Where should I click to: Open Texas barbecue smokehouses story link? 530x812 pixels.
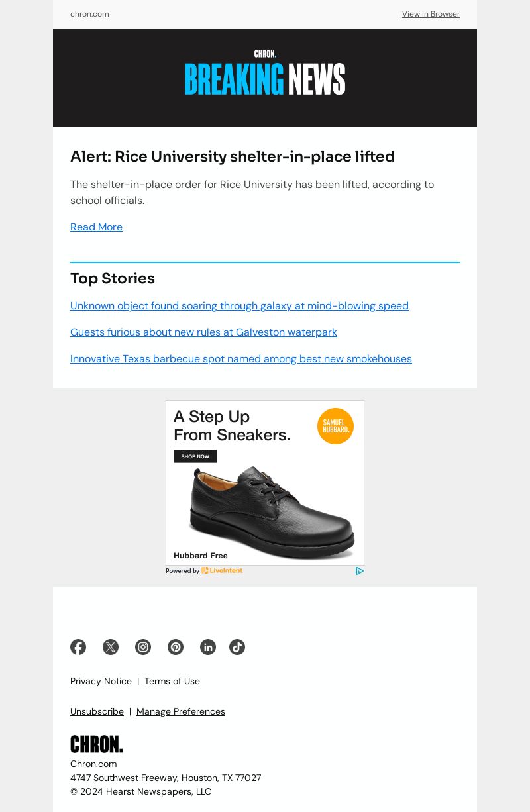[241, 358]
